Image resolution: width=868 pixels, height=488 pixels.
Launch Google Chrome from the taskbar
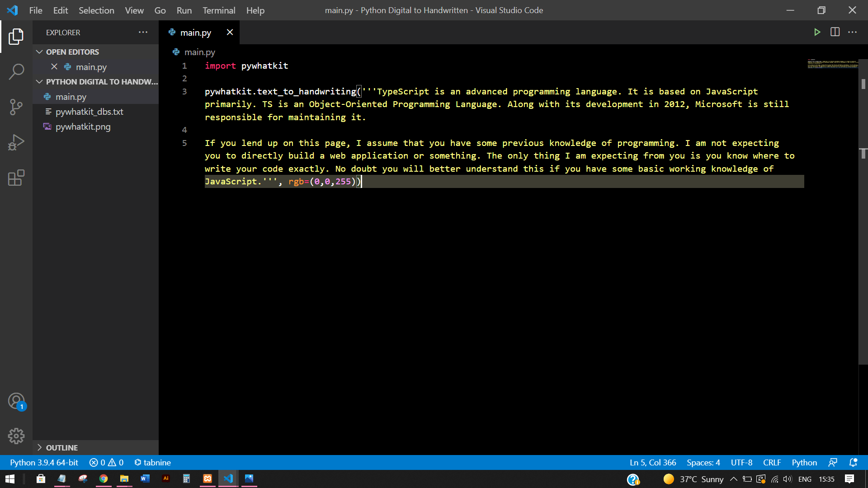pyautogui.click(x=104, y=479)
